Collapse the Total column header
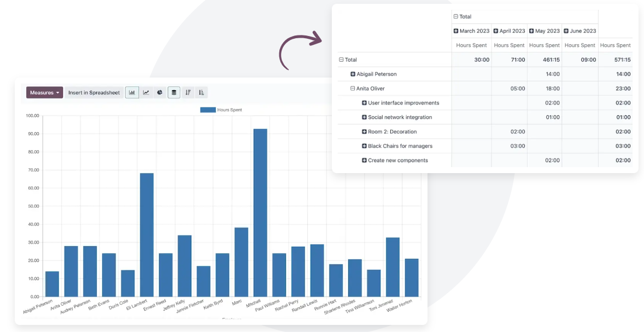 click(x=456, y=17)
